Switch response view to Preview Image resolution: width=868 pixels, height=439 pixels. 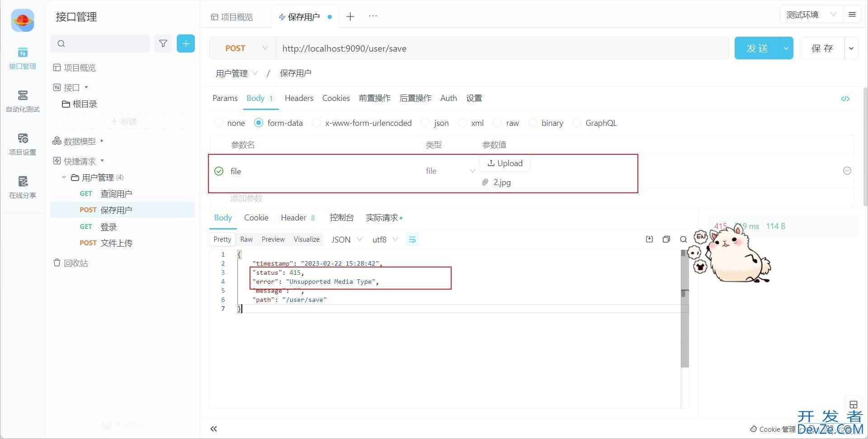click(x=273, y=239)
